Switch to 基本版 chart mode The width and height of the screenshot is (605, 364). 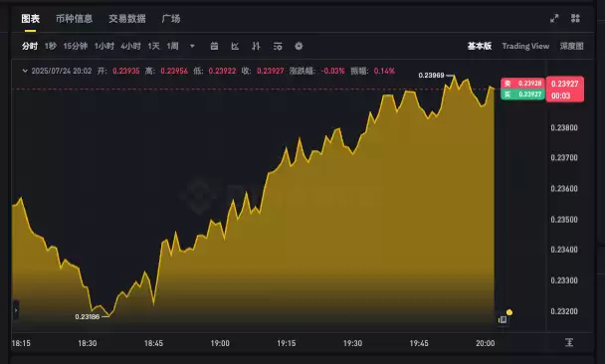480,47
